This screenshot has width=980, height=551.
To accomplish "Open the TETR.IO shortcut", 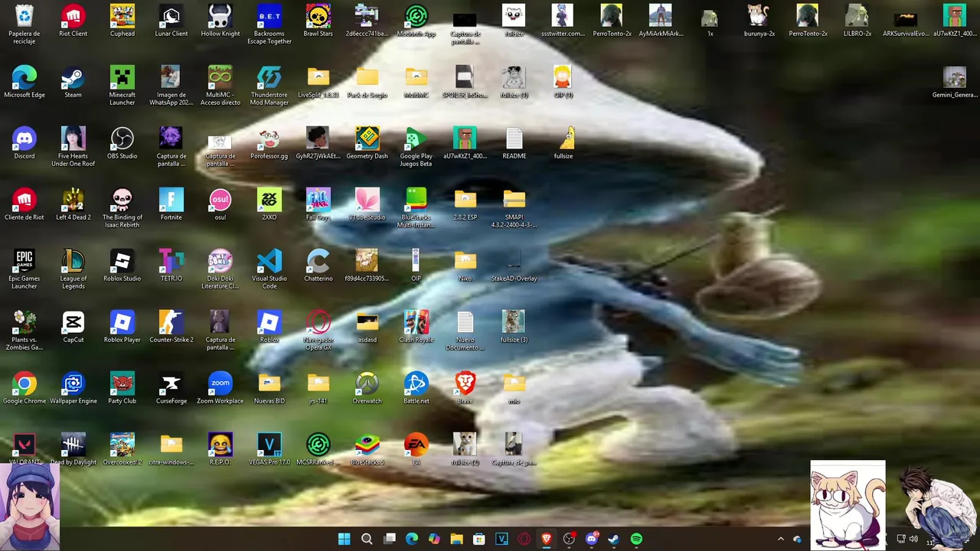I will [171, 266].
